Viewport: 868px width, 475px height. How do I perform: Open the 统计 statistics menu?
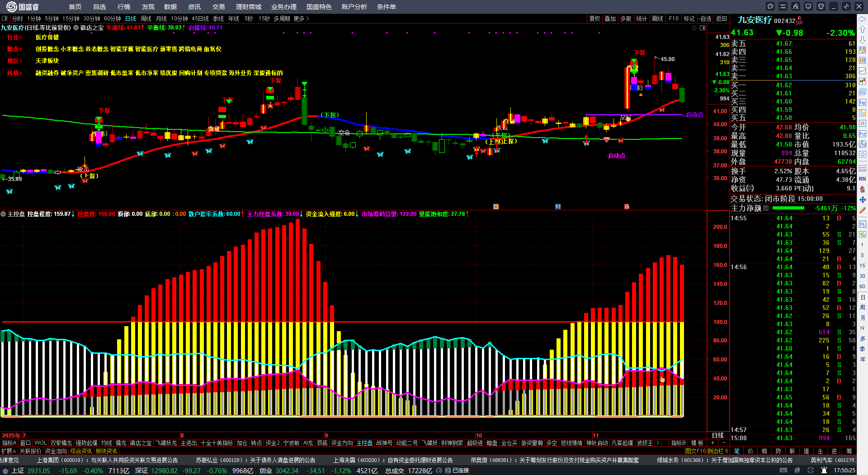642,19
